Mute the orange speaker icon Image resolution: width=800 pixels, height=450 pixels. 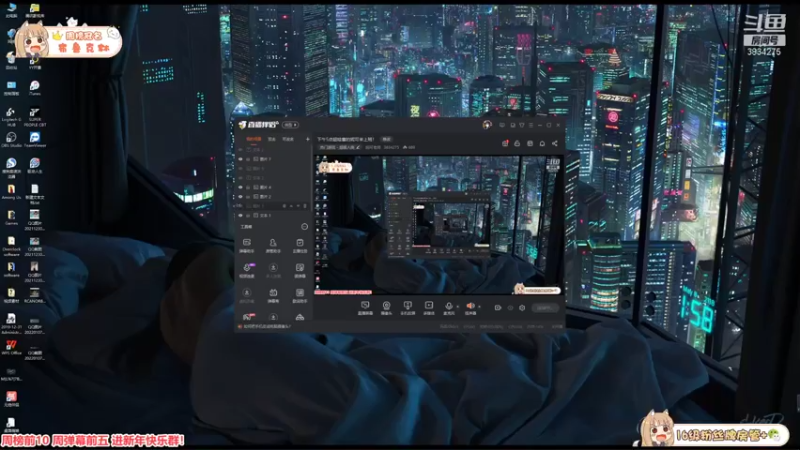click(470, 307)
